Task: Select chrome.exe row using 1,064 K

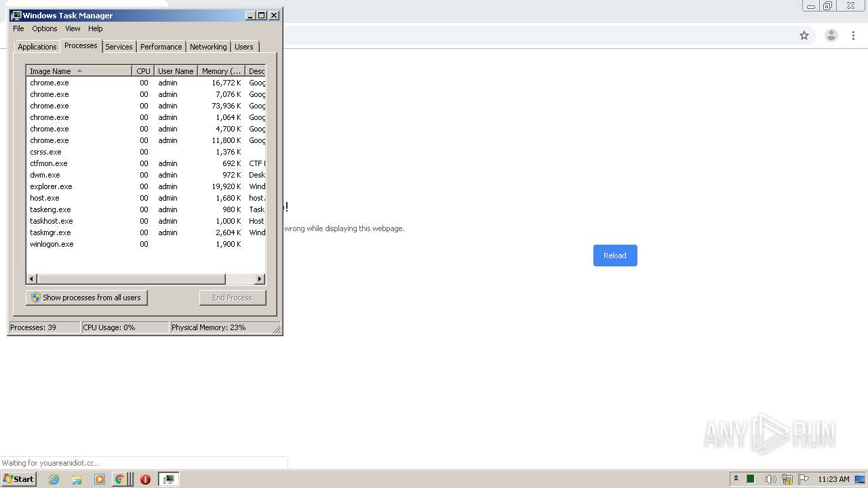Action: [x=146, y=117]
